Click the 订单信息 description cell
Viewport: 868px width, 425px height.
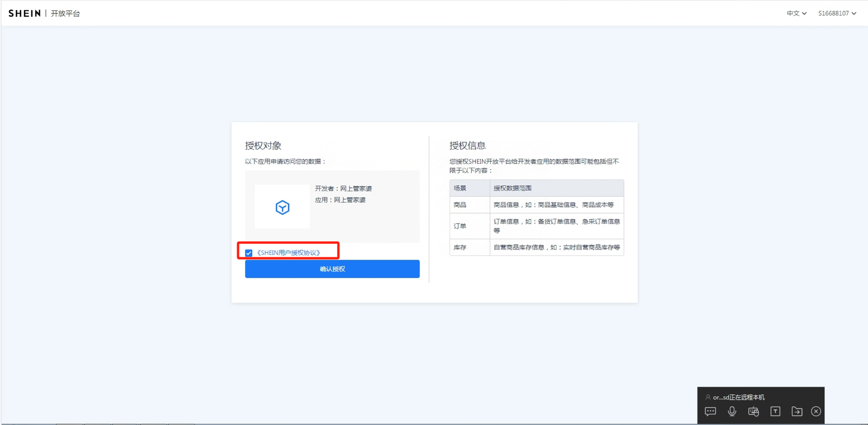[557, 226]
